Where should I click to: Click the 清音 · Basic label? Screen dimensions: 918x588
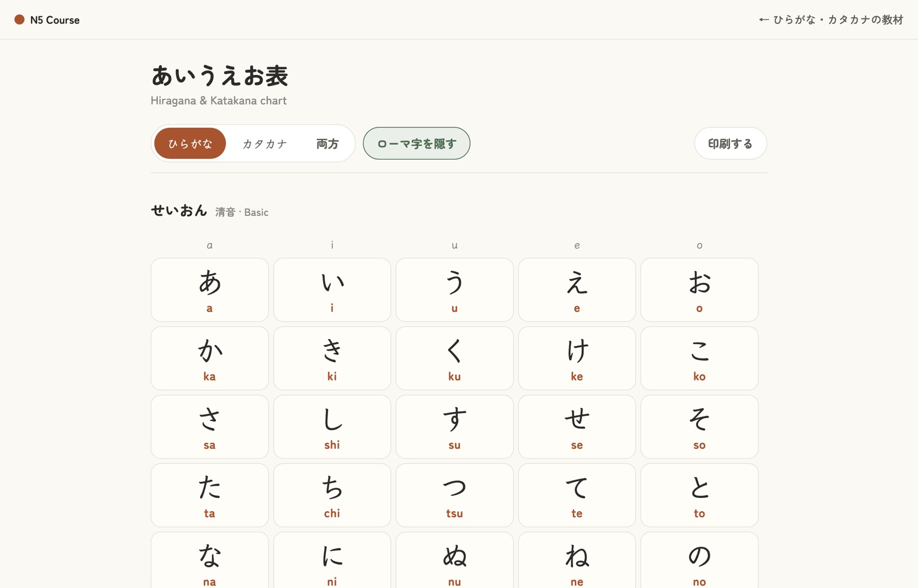pos(242,212)
